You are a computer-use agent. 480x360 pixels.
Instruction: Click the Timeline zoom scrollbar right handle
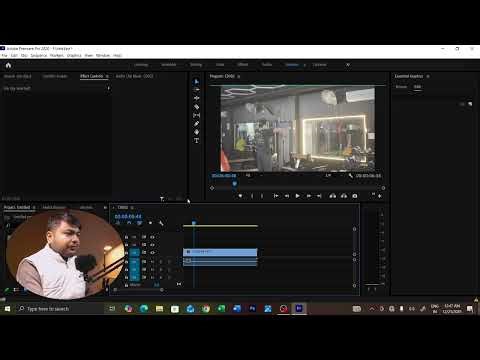point(162,290)
